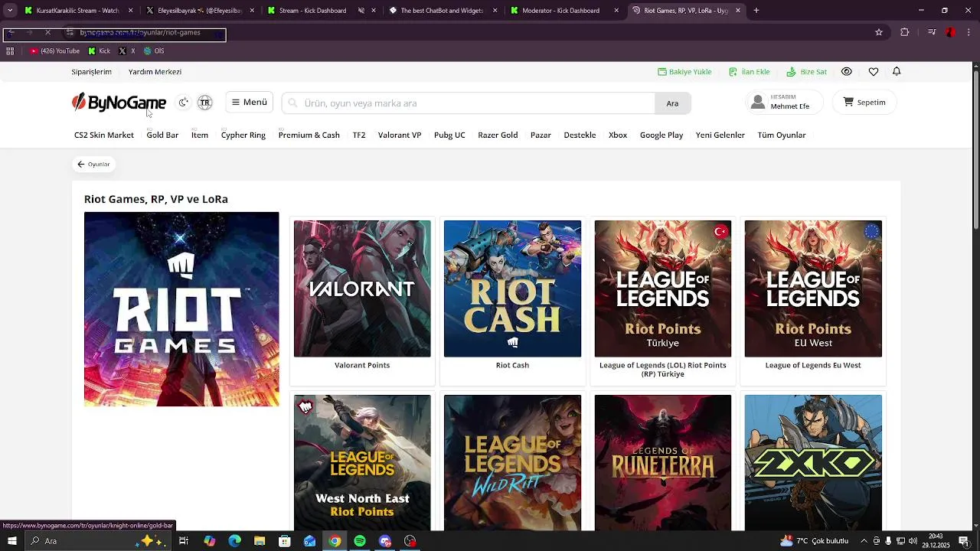Focus the product search input field
The width and height of the screenshot is (980, 551).
pos(469,103)
